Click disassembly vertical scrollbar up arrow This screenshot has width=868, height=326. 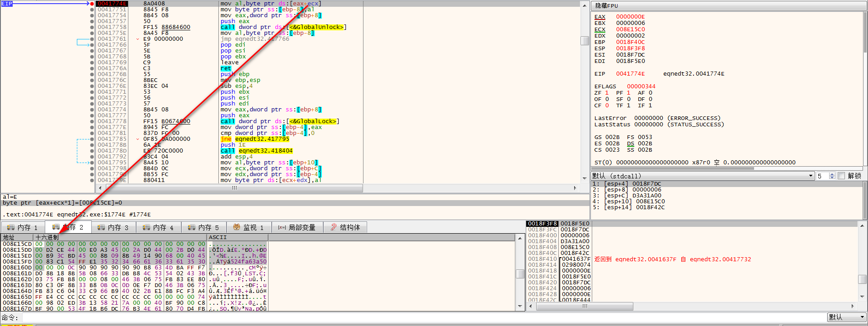point(585,5)
